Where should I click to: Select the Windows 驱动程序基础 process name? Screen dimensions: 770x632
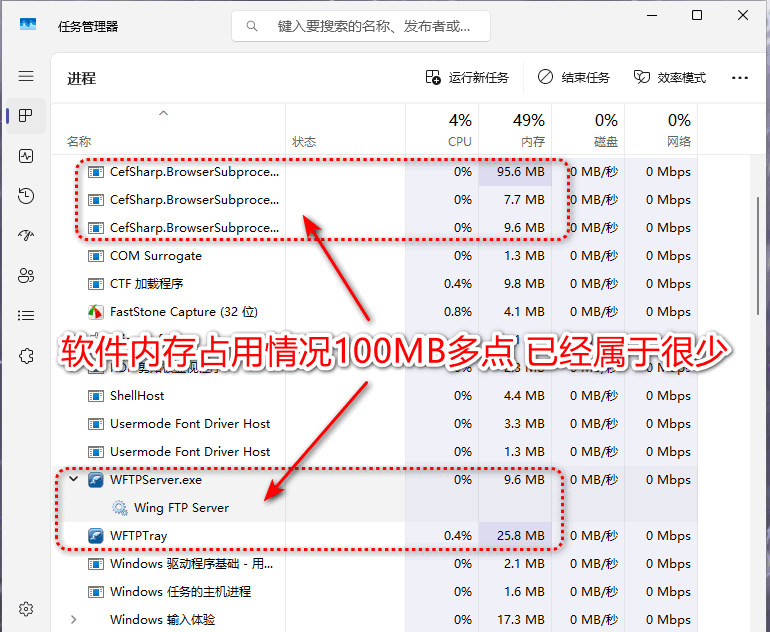tap(192, 564)
